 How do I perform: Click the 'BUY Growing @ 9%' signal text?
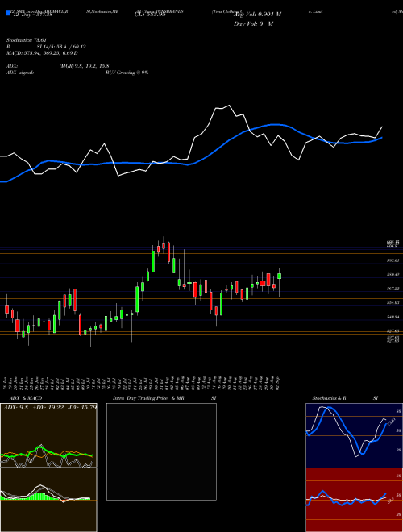click(127, 73)
